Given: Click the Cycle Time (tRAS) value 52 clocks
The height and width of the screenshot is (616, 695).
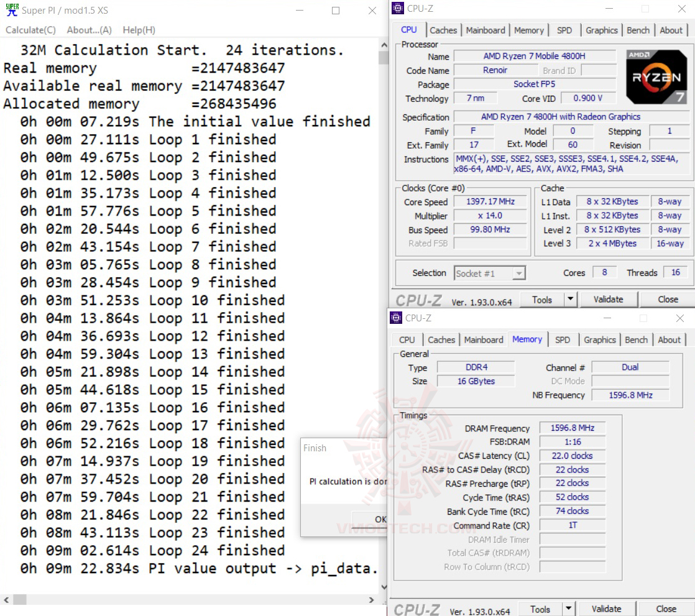Looking at the screenshot, I should [x=572, y=497].
